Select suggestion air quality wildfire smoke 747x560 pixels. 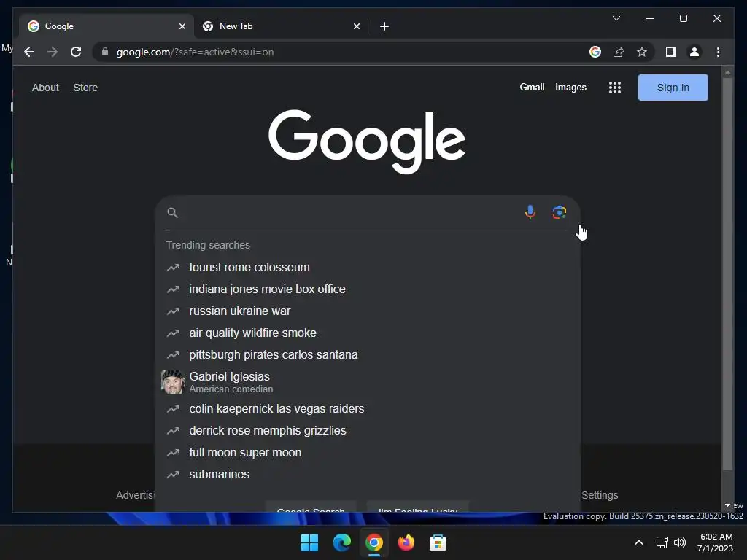368,332
